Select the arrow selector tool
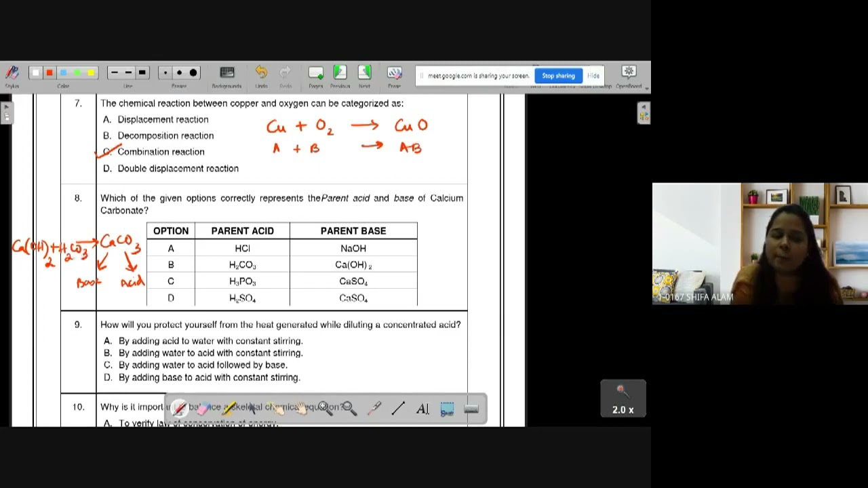Viewport: 868px width, 488px height. [x=253, y=408]
